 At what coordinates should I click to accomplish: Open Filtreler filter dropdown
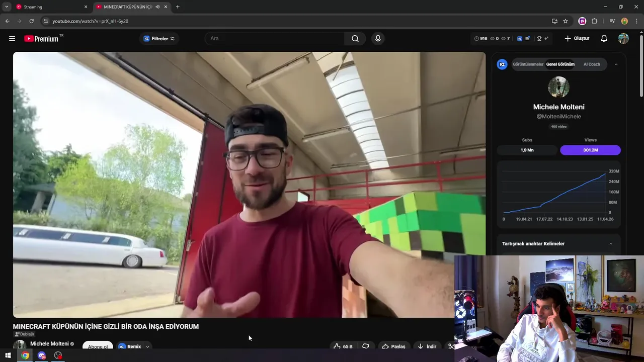[159, 39]
